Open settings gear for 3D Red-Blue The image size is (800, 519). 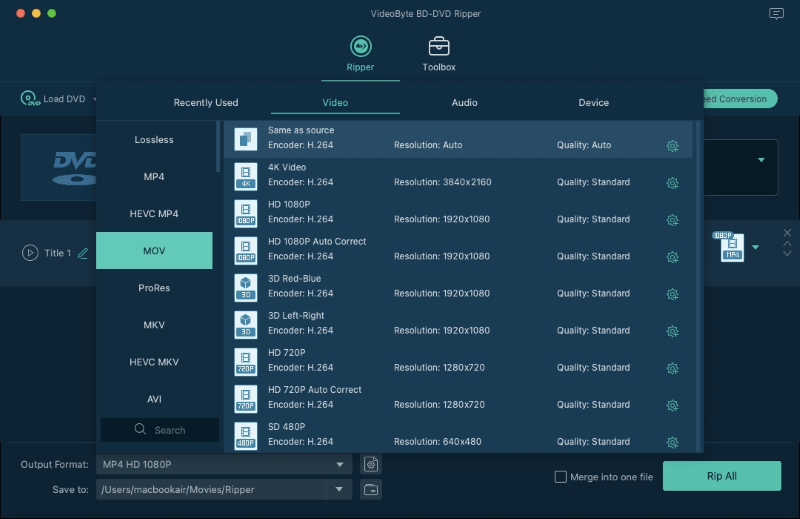(672, 294)
